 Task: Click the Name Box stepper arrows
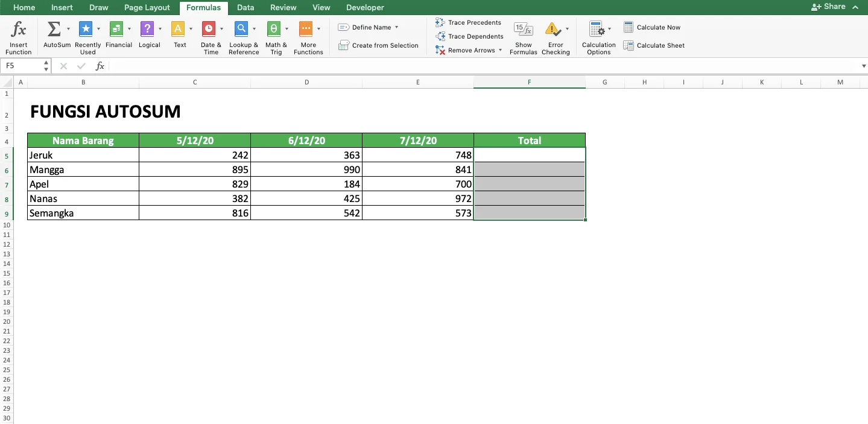[46, 66]
